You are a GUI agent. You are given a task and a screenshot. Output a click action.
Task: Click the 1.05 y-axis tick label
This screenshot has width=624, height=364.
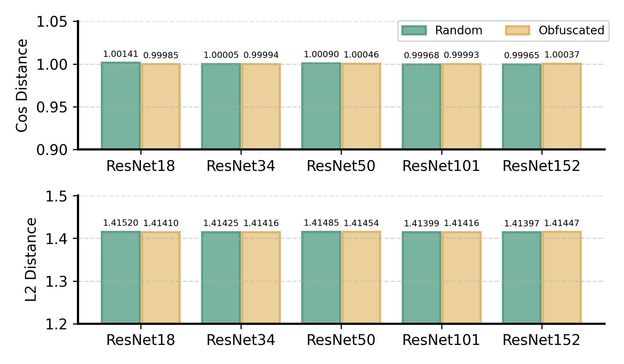coord(52,22)
